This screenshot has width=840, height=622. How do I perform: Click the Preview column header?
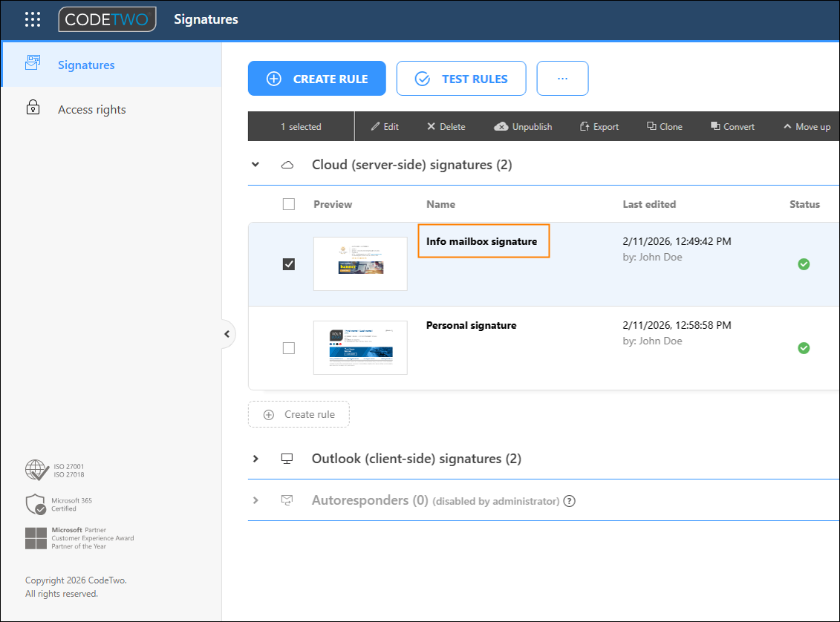[x=333, y=204]
